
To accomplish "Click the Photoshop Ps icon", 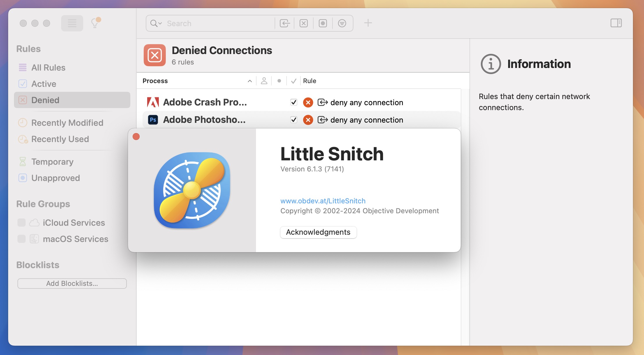I will point(153,120).
